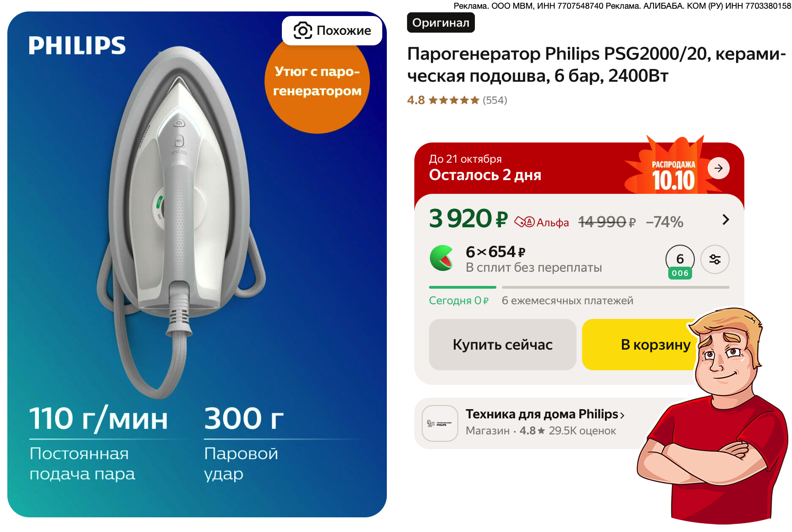The width and height of the screenshot is (792, 532).
Task: Open Philips home appliances store link
Action: (x=545, y=414)
